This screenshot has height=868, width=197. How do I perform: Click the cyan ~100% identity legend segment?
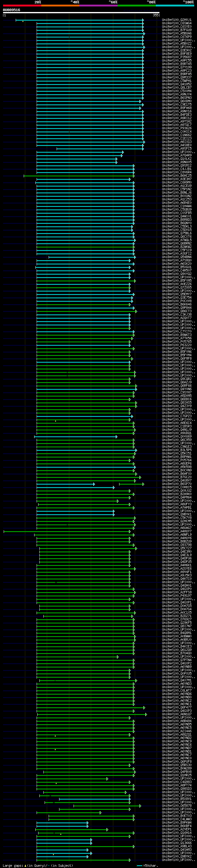175,6
